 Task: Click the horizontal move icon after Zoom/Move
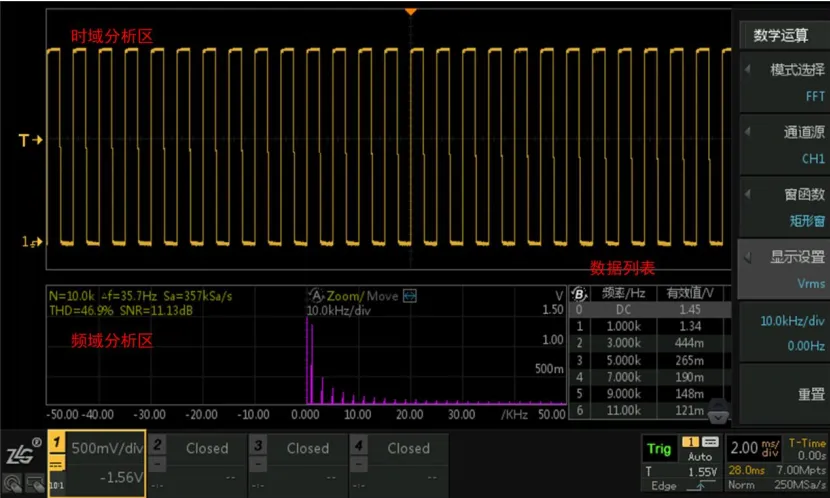click(410, 296)
